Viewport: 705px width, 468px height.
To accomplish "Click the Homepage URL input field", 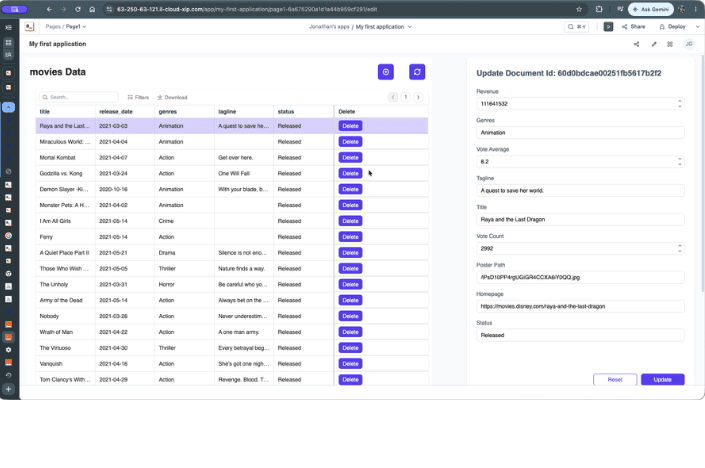I will pos(580,306).
